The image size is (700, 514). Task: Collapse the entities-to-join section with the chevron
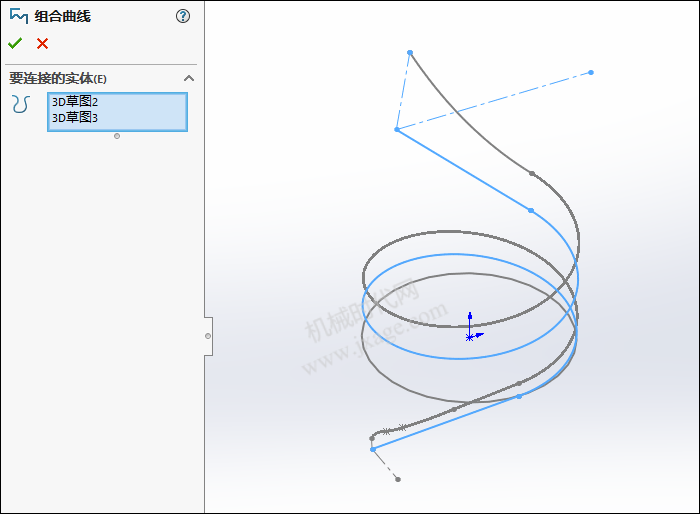188,78
